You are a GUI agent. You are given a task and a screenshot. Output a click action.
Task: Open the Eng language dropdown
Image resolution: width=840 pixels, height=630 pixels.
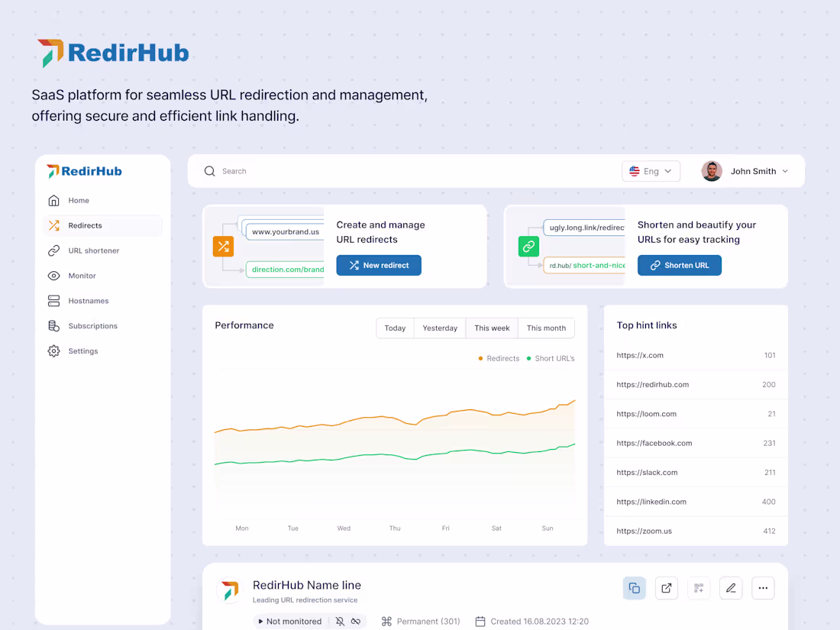coord(651,170)
